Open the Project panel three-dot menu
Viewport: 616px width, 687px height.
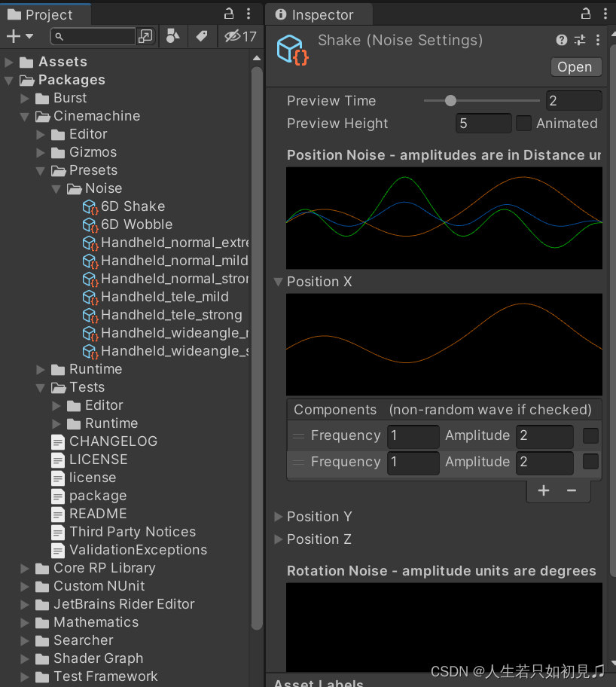tap(249, 14)
